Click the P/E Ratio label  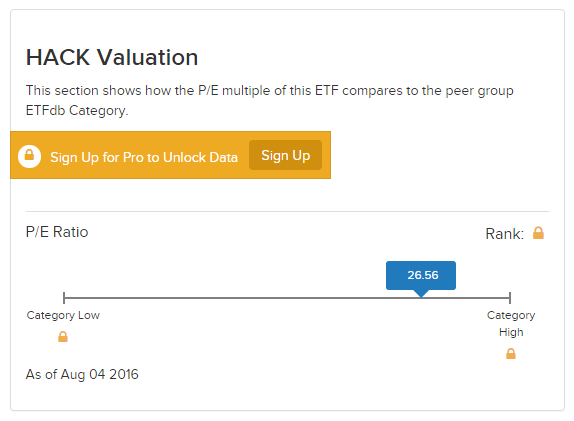coord(57,232)
